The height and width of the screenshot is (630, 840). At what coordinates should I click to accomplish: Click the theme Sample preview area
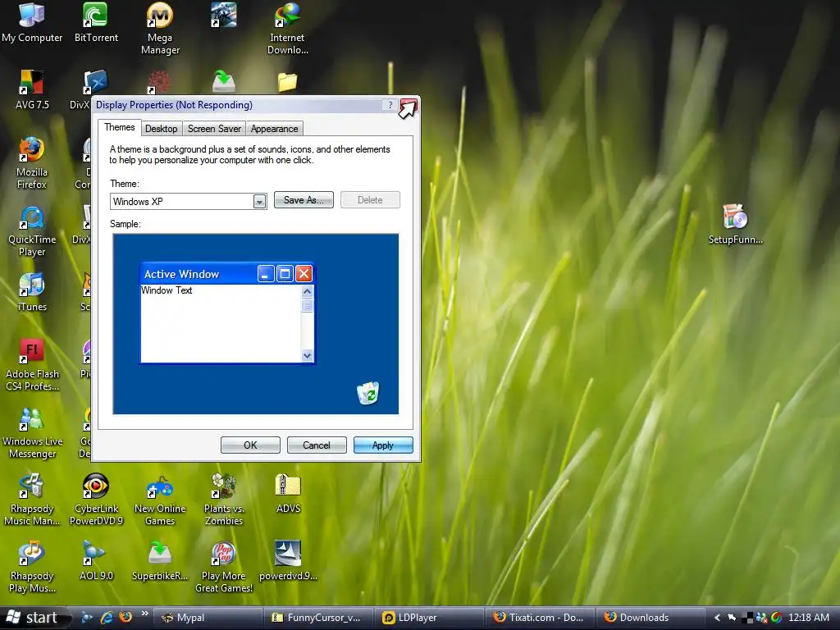[256, 323]
